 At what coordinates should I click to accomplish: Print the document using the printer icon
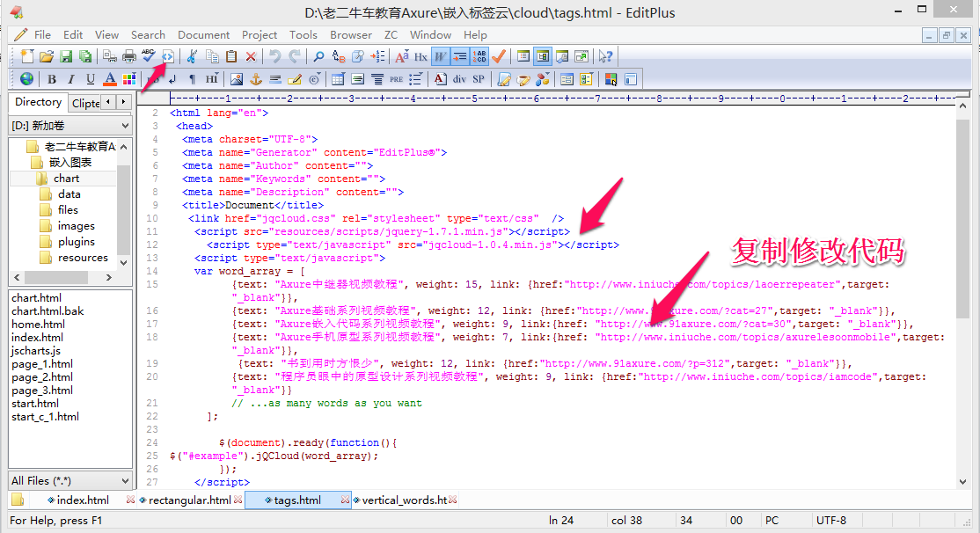128,56
